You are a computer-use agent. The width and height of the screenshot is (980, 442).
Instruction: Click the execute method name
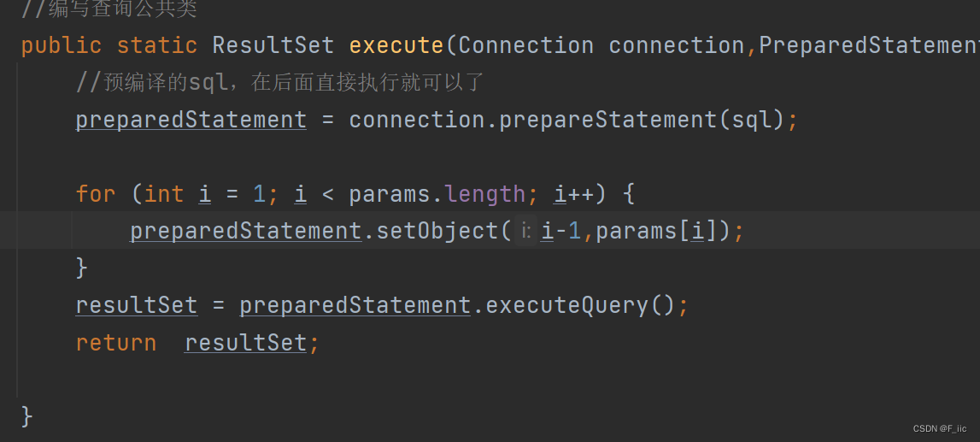pyautogui.click(x=396, y=45)
